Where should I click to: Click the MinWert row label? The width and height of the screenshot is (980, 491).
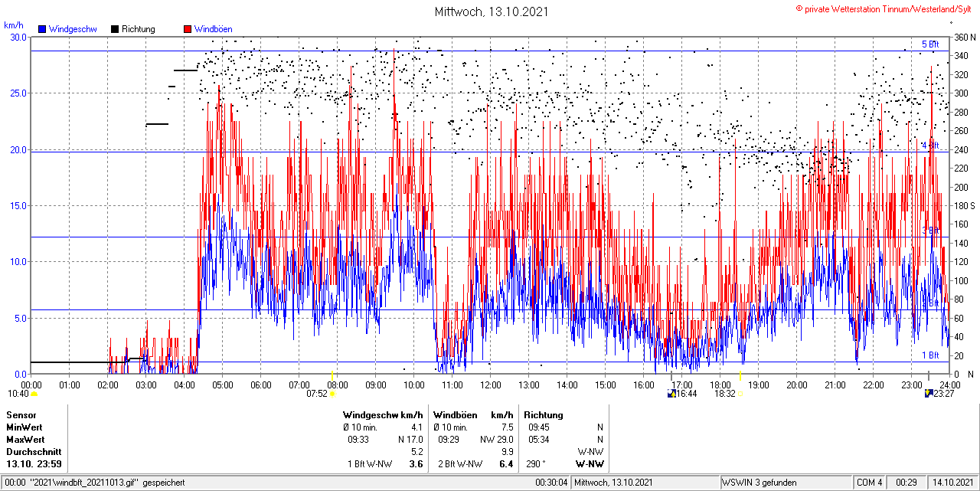click(x=24, y=427)
